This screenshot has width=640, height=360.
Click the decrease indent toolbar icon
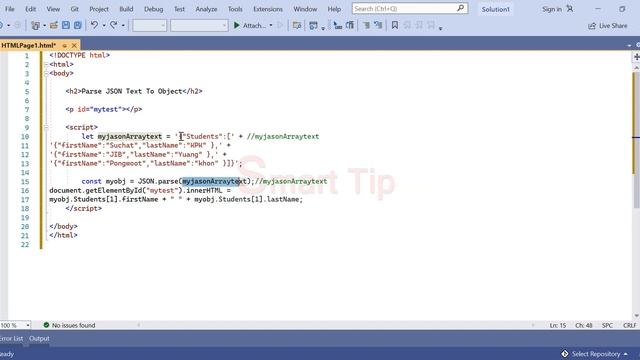(x=338, y=26)
